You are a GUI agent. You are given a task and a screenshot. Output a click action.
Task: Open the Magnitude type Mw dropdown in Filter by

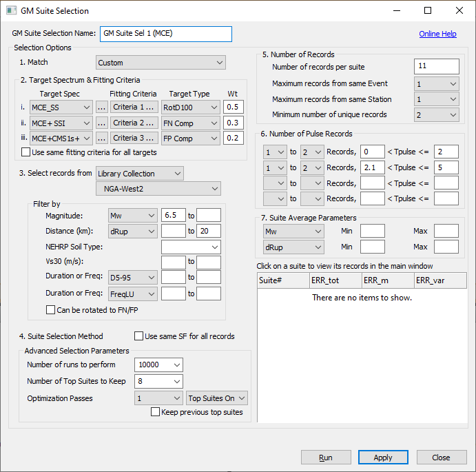pos(133,216)
